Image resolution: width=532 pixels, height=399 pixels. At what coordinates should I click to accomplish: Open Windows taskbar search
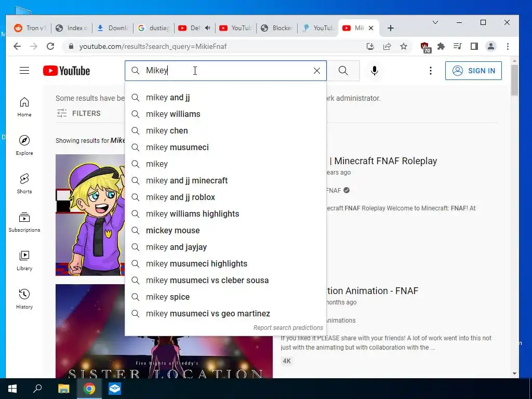click(37, 388)
